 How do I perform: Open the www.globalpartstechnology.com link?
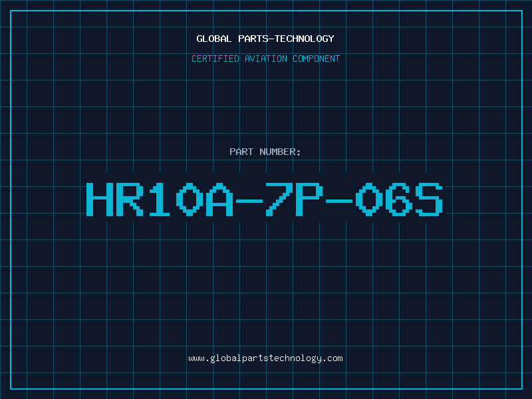click(265, 358)
